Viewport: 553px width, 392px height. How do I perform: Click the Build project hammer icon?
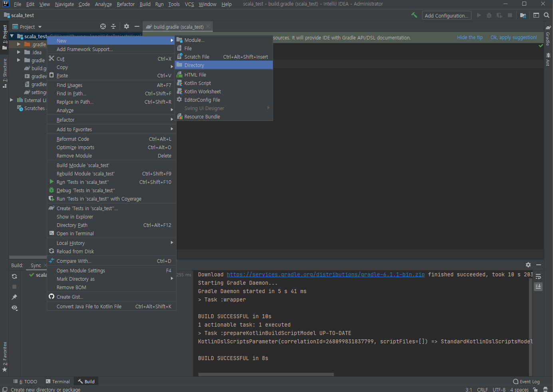coord(414,15)
